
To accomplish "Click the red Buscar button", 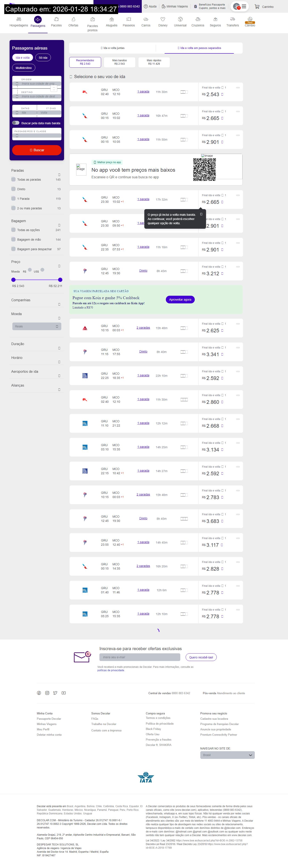I will [x=37, y=150].
